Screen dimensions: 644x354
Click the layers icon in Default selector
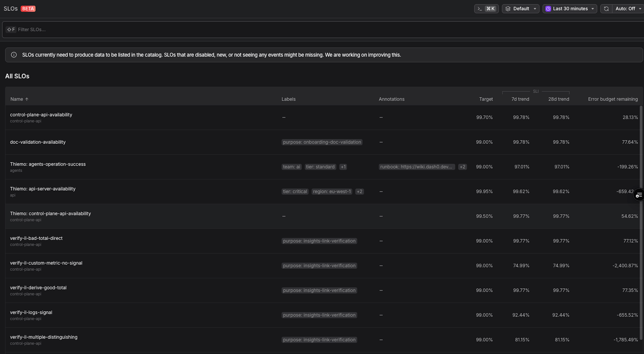[x=508, y=9]
